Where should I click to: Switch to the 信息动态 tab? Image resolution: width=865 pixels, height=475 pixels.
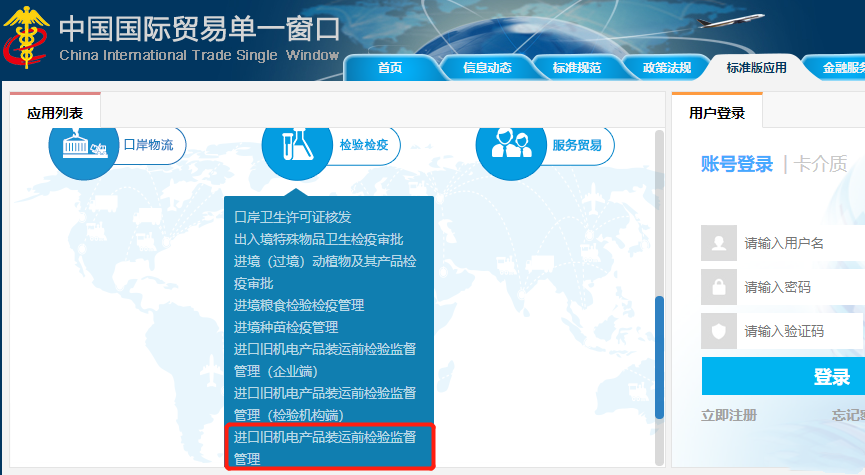pyautogui.click(x=487, y=68)
